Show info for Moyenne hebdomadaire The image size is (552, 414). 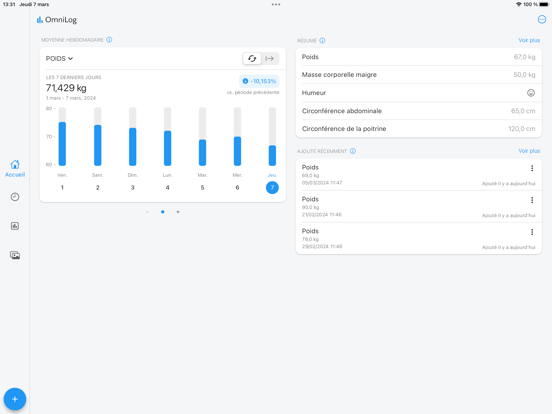pos(109,40)
